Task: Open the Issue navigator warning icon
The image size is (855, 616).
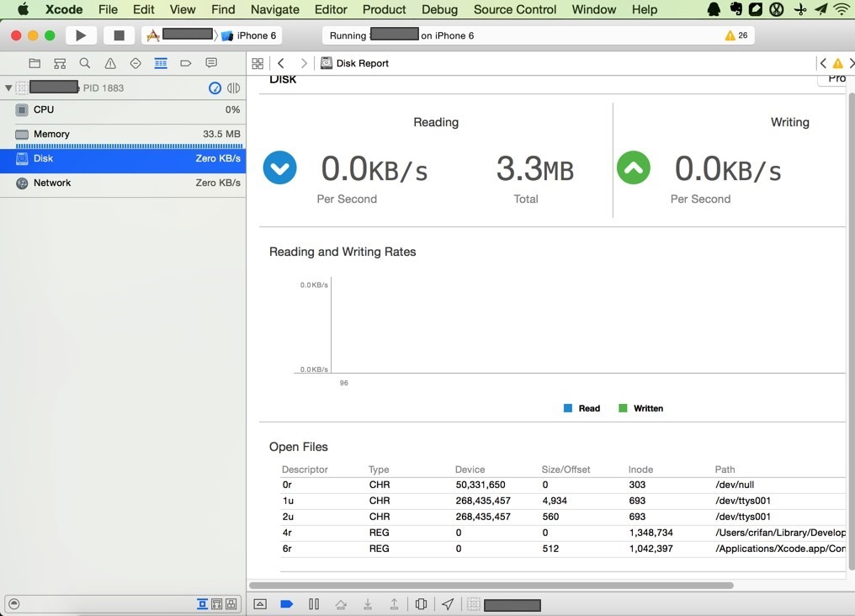Action: [110, 63]
